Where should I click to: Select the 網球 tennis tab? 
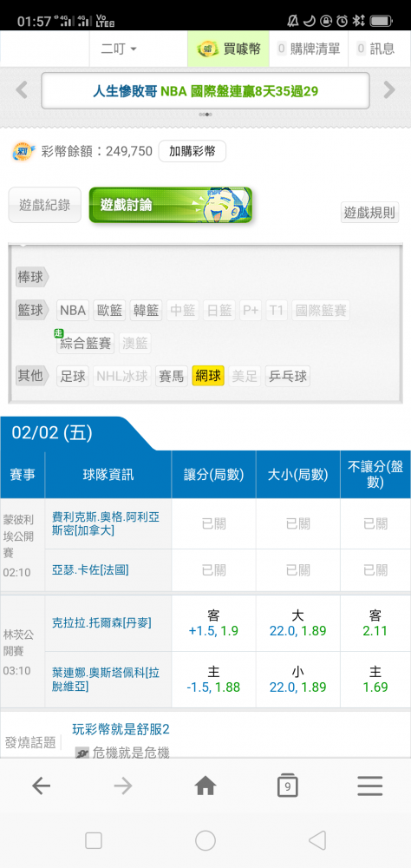click(x=207, y=377)
